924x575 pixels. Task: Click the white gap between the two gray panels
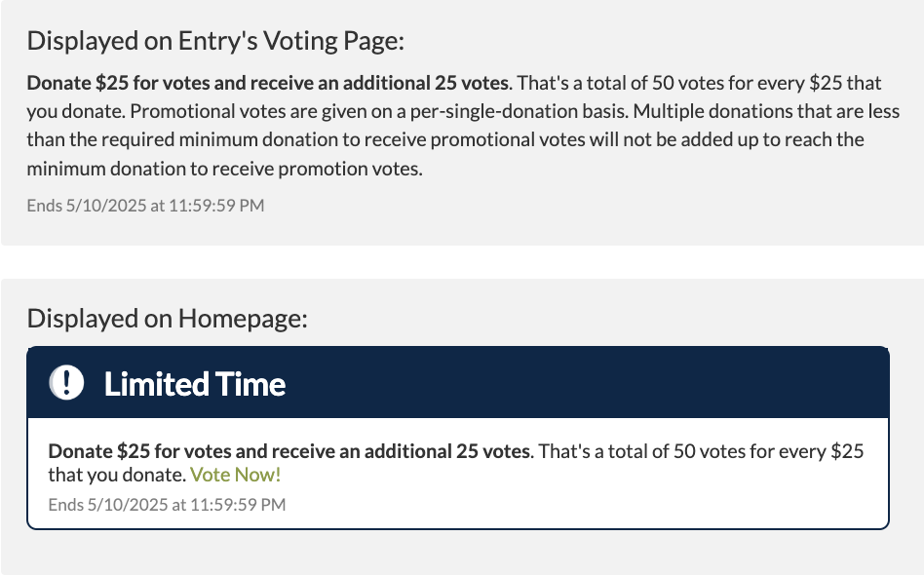(462, 262)
